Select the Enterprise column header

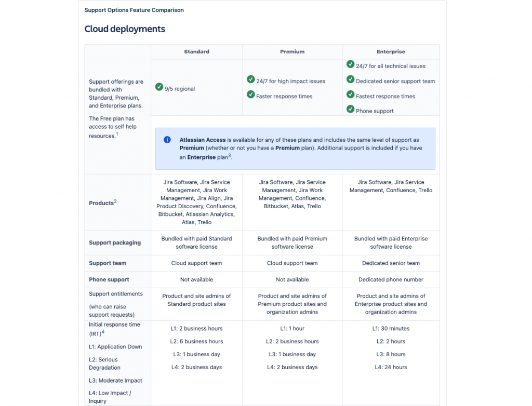[x=391, y=52]
